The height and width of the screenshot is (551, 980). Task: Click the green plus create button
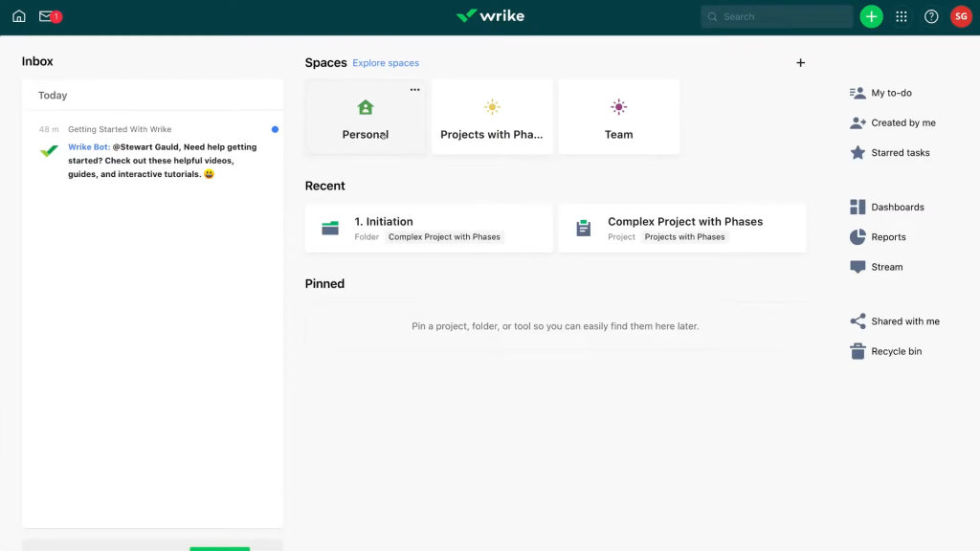pos(871,16)
